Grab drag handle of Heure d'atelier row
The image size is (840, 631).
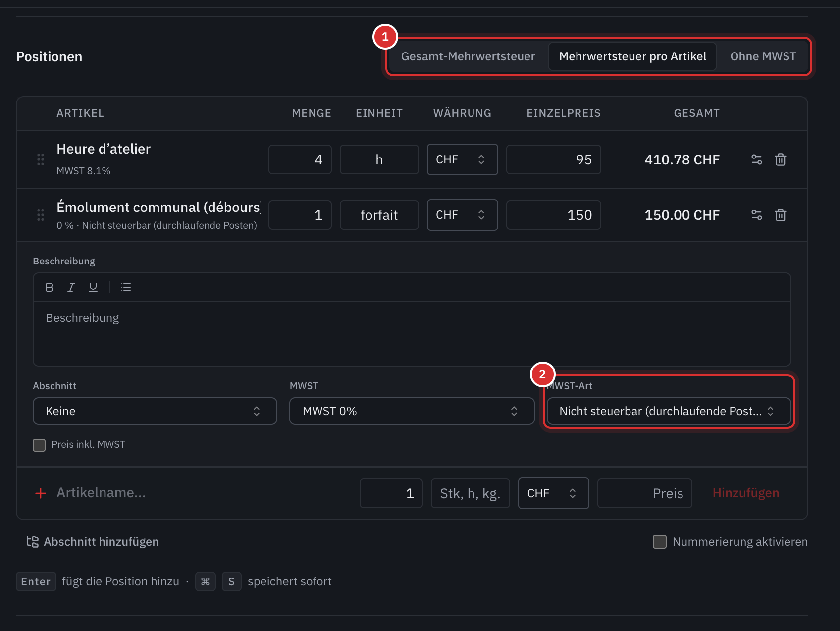(41, 159)
